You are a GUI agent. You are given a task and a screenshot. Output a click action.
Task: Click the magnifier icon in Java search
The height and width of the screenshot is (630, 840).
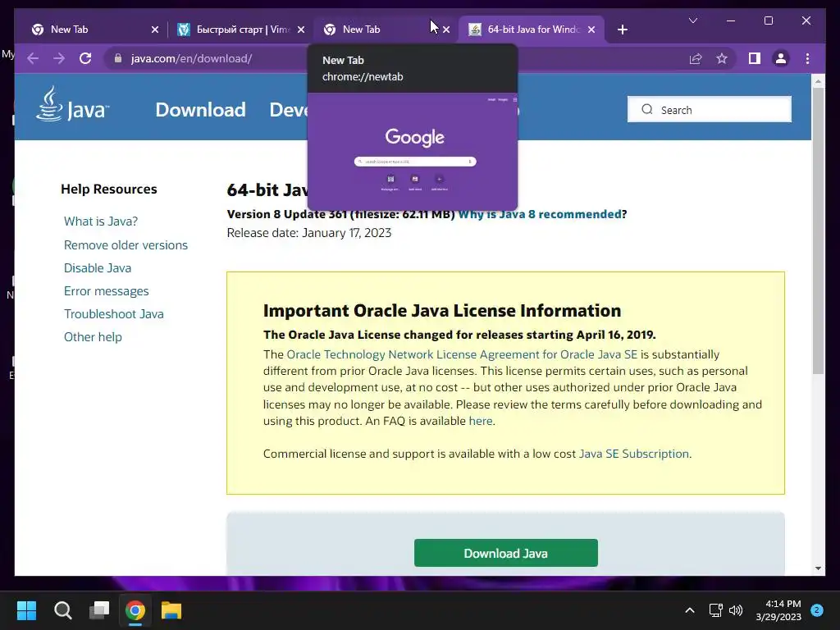[647, 109]
